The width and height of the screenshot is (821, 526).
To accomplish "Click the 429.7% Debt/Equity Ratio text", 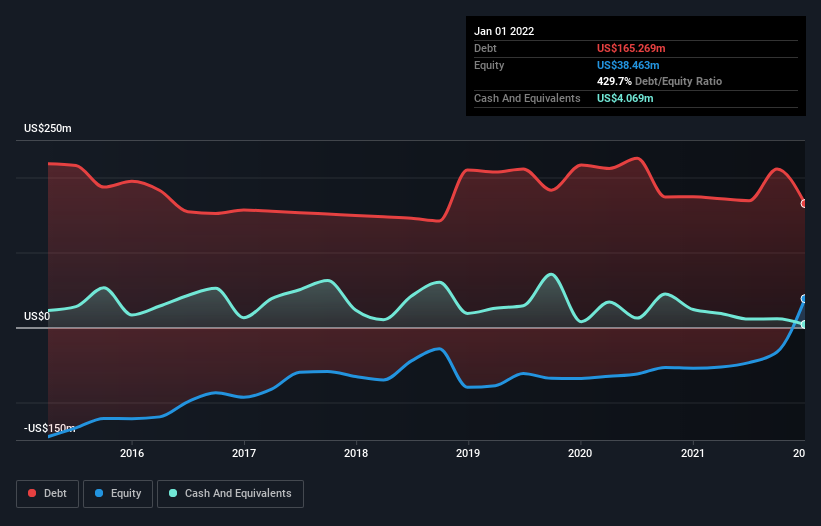I will (x=659, y=82).
